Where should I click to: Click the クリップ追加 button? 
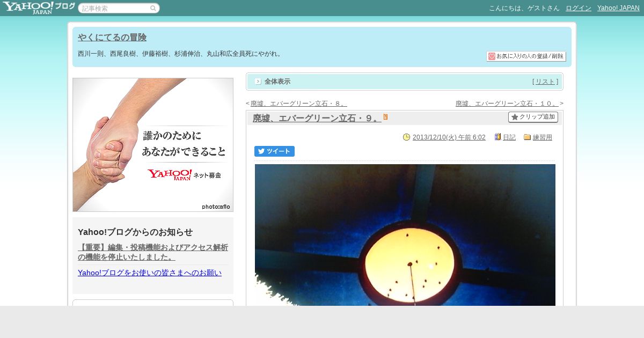[x=533, y=117]
